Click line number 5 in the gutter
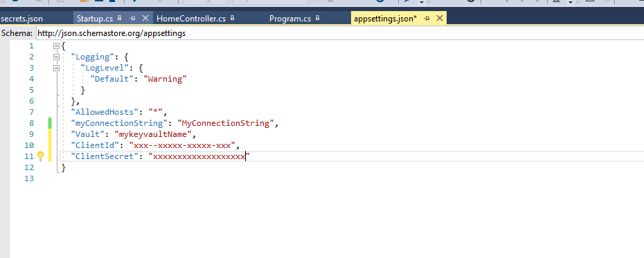Image resolution: width=644 pixels, height=258 pixels. tap(32, 90)
